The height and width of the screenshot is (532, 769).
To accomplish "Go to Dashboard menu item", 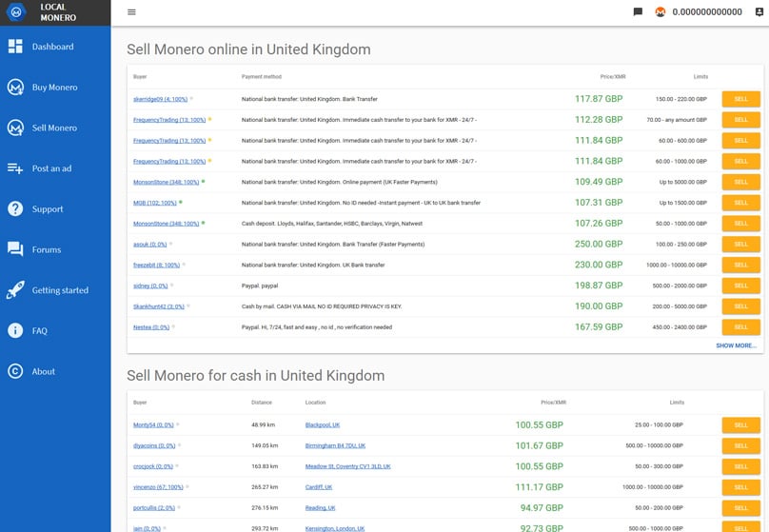I will 55,47.
